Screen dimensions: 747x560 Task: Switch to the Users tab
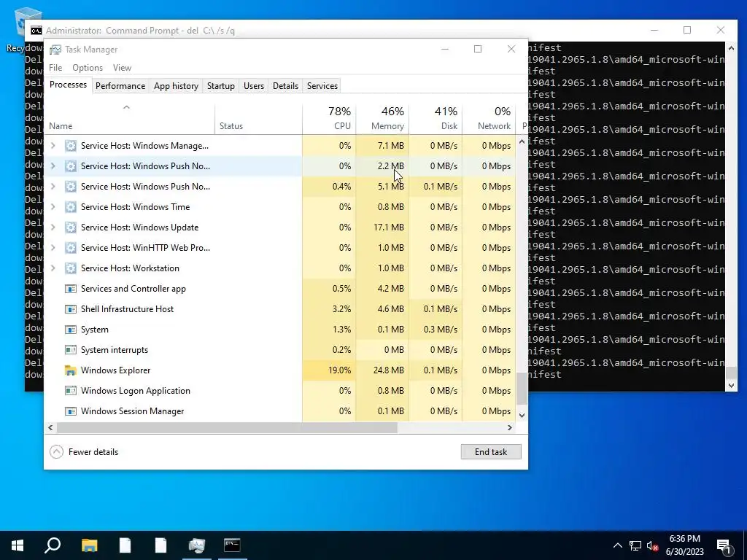(253, 86)
